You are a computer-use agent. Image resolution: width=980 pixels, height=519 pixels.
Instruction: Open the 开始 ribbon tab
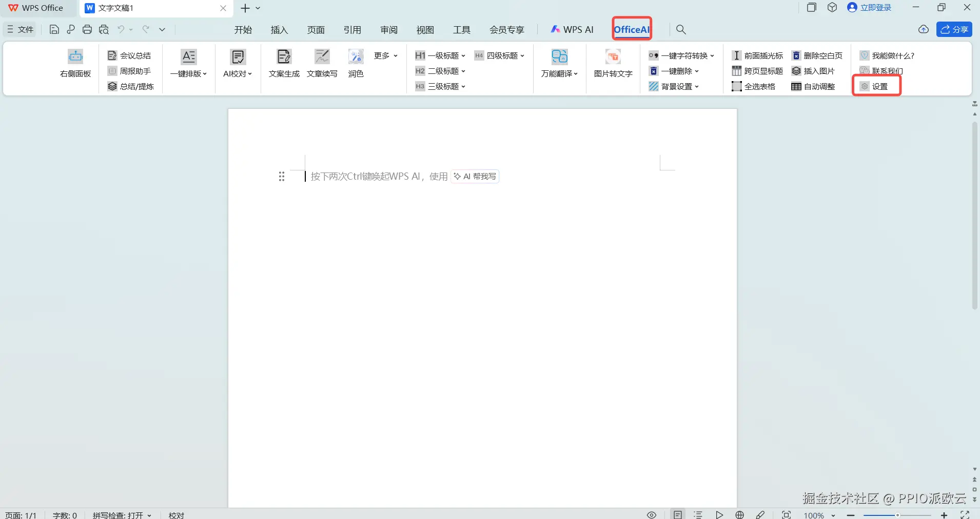(243, 30)
